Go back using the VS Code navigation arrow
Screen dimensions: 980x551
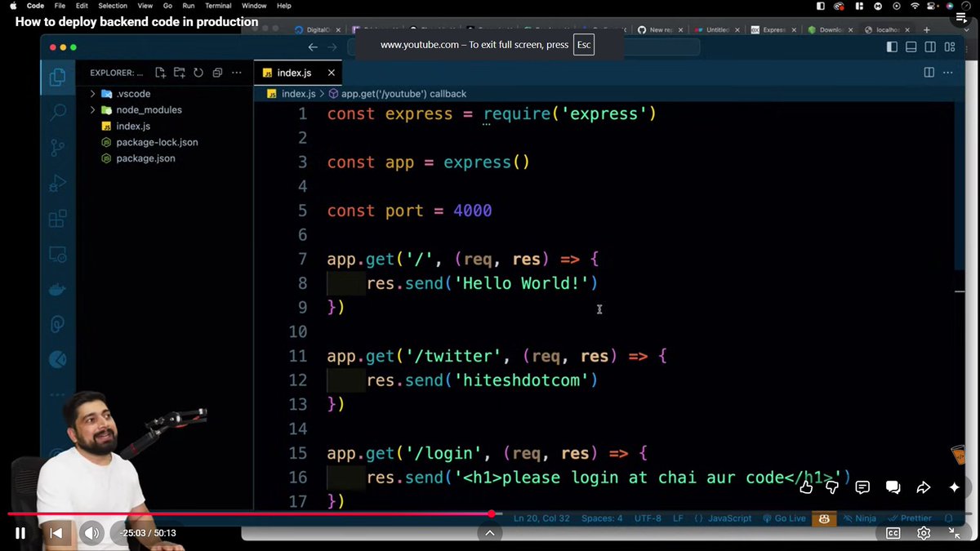[312, 47]
